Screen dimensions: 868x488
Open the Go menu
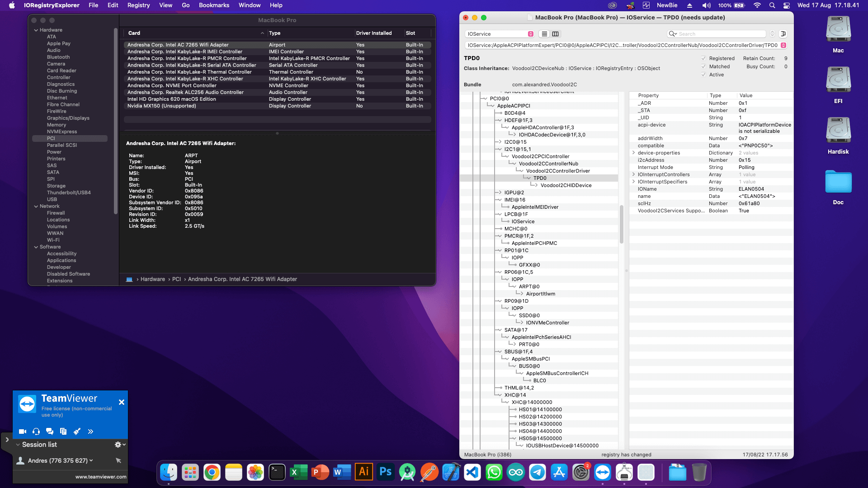pyautogui.click(x=186, y=5)
